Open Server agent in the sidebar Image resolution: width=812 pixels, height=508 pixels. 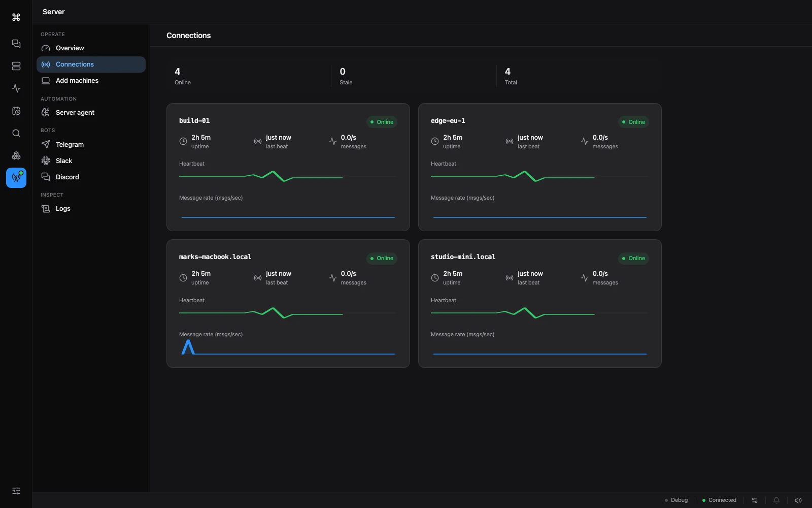point(91,113)
